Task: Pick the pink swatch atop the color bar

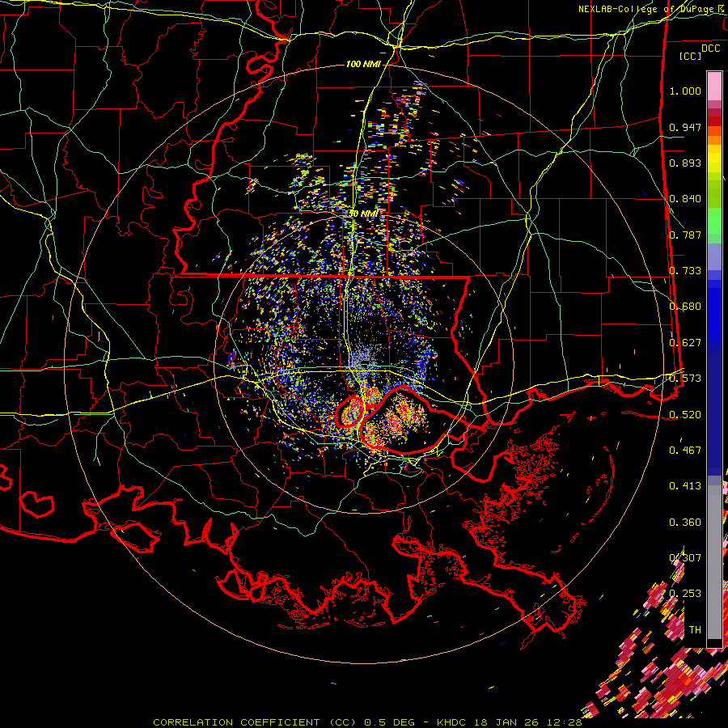Action: [714, 86]
